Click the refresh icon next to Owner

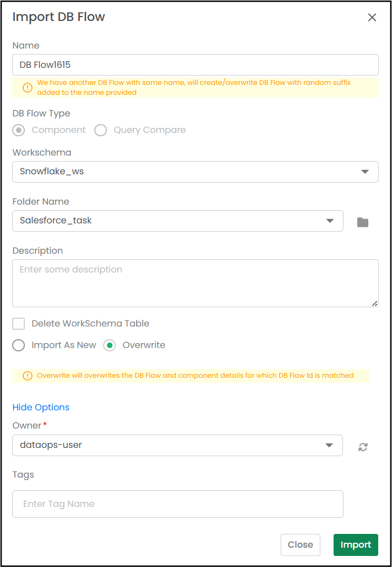pyautogui.click(x=363, y=447)
